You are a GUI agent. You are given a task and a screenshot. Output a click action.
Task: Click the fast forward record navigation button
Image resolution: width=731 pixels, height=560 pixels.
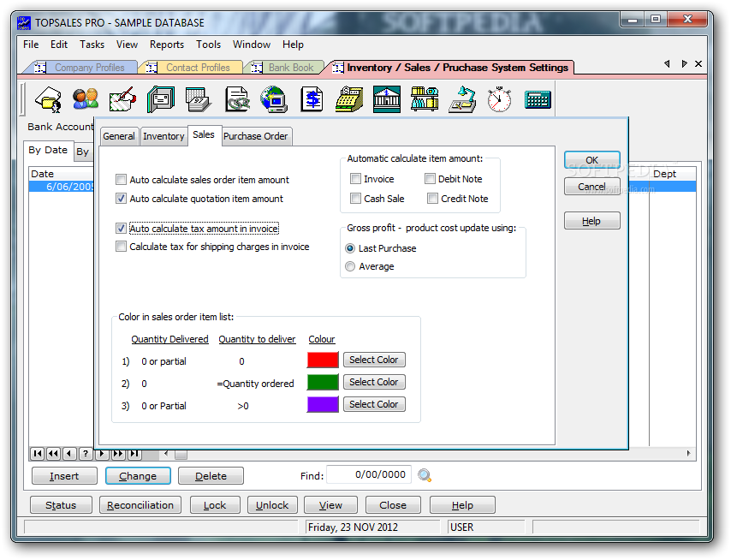pos(118,453)
